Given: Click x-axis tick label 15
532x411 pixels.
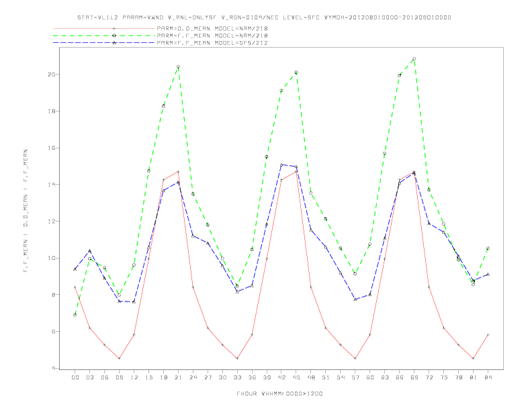Looking at the screenshot, I should pos(148,377).
